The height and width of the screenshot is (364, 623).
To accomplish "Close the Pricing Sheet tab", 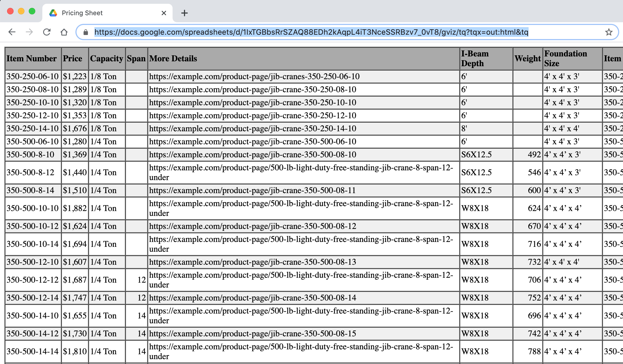I will 164,13.
